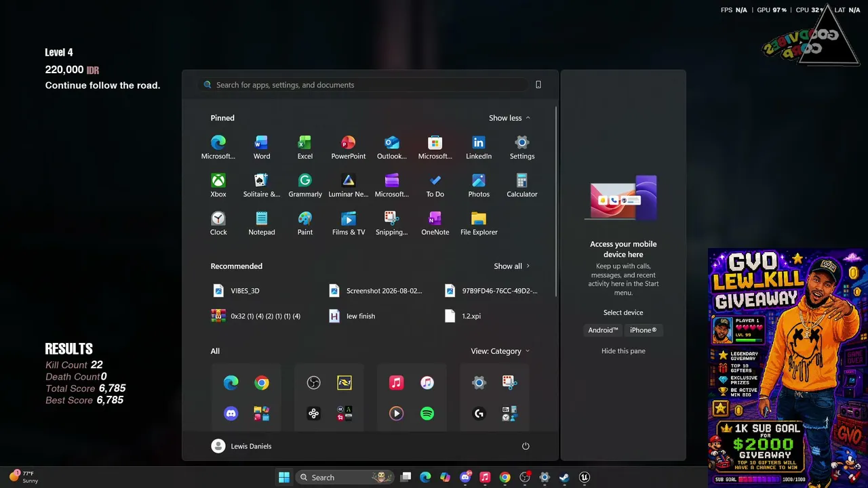Open Google Chrome in the All apps categories
868x488 pixels.
[x=262, y=384]
